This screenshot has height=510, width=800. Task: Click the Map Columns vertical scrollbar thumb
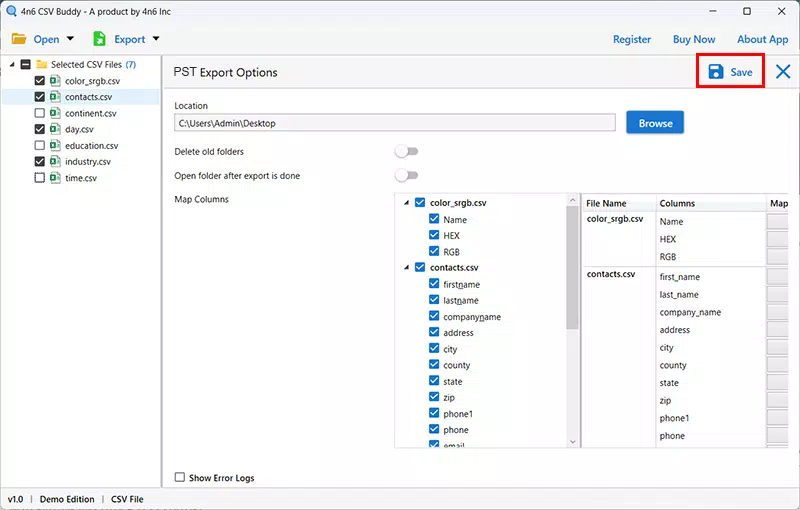572,268
